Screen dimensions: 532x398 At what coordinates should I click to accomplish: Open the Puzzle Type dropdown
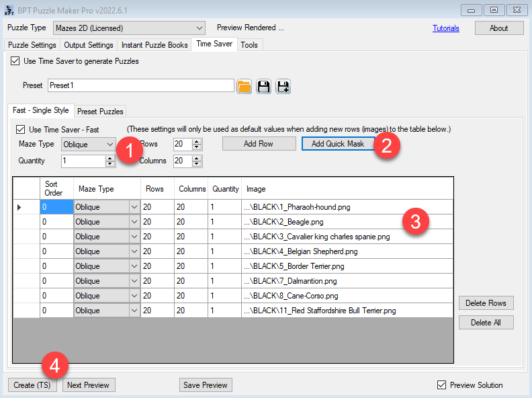(x=199, y=28)
